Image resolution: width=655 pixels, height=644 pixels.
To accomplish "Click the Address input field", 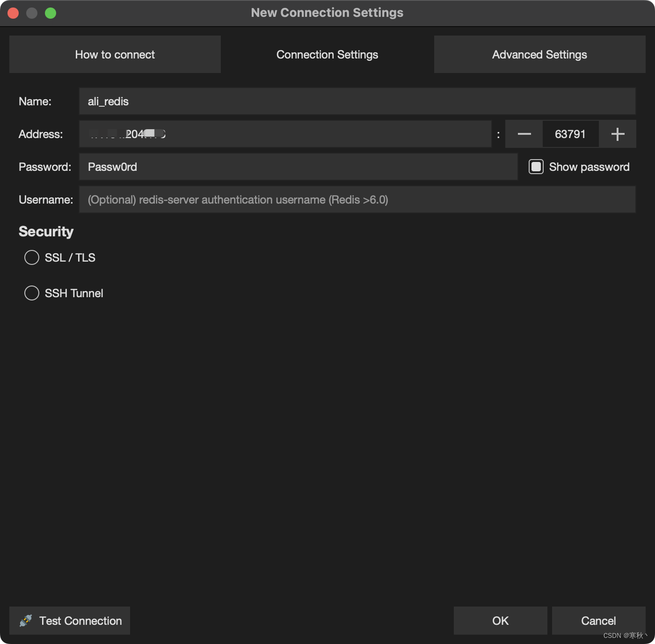I will pyautogui.click(x=281, y=134).
